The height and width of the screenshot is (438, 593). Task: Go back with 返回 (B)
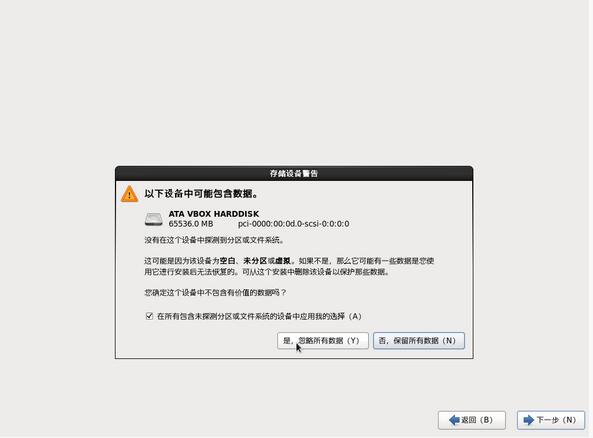pos(472,420)
